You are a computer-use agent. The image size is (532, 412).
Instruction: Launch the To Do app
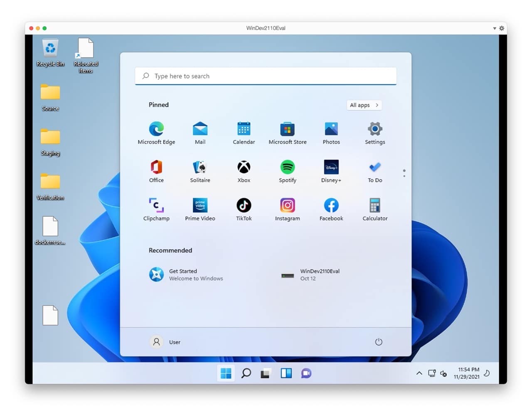(x=375, y=171)
